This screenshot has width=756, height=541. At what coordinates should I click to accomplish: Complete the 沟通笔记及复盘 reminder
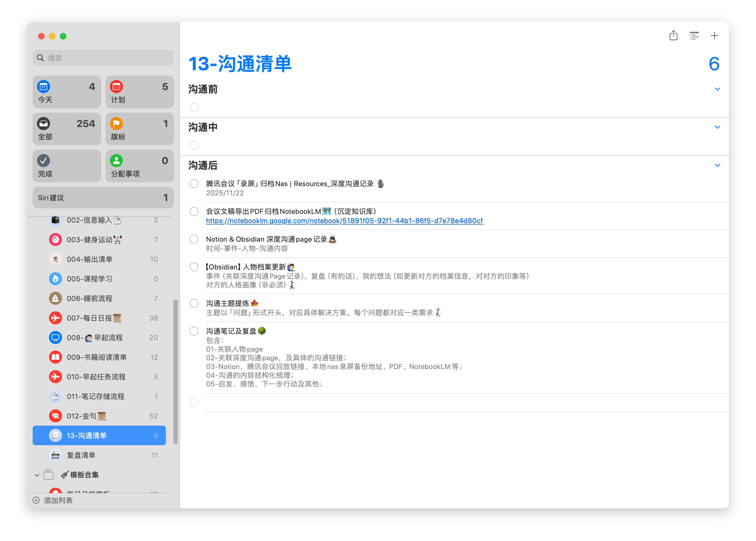pos(194,331)
